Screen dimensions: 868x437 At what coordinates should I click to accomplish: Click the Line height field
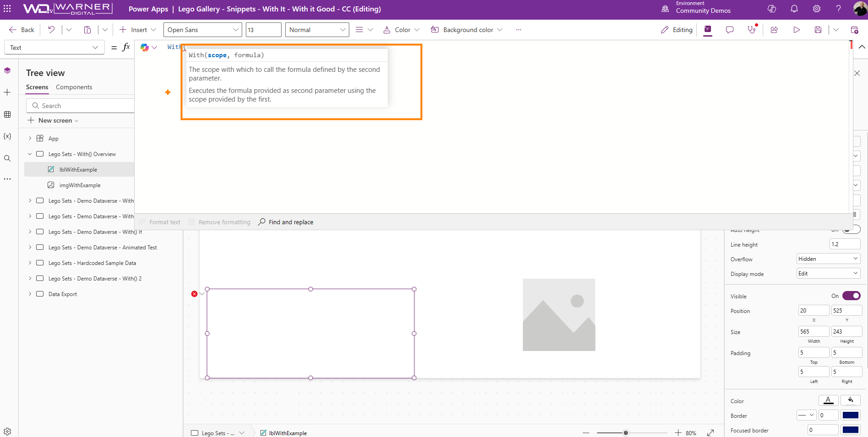click(x=845, y=244)
